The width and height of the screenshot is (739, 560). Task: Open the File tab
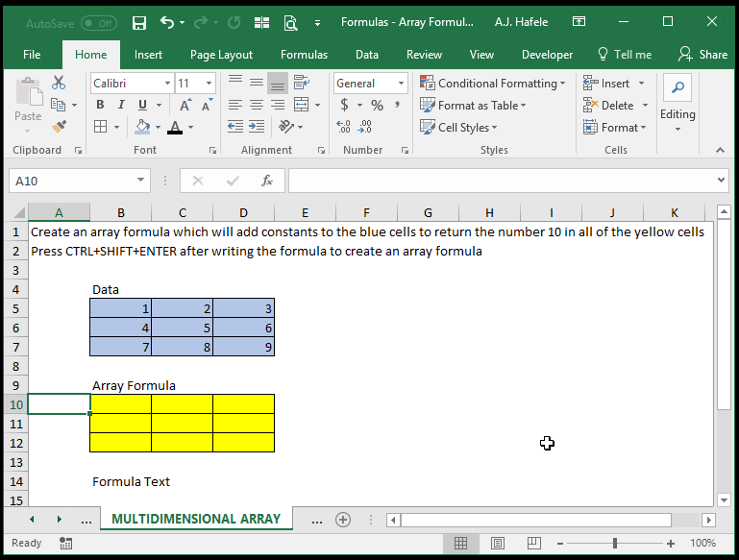(32, 55)
